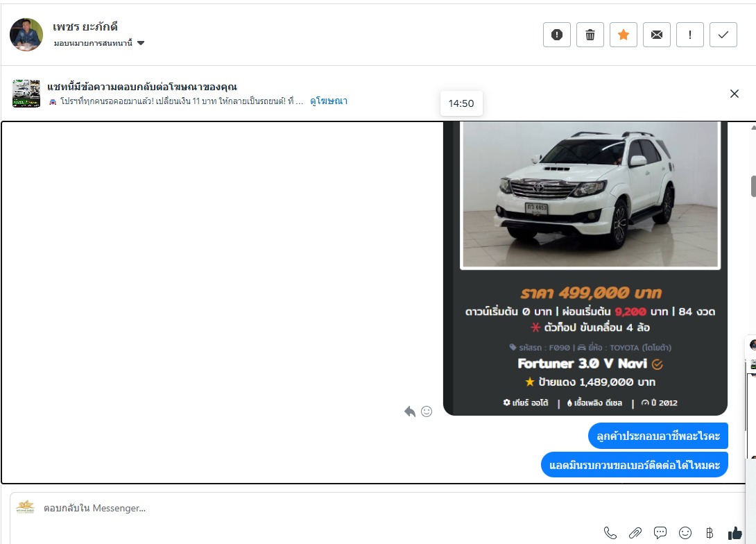
Task: Start a call with the phone icon
Action: (x=610, y=533)
